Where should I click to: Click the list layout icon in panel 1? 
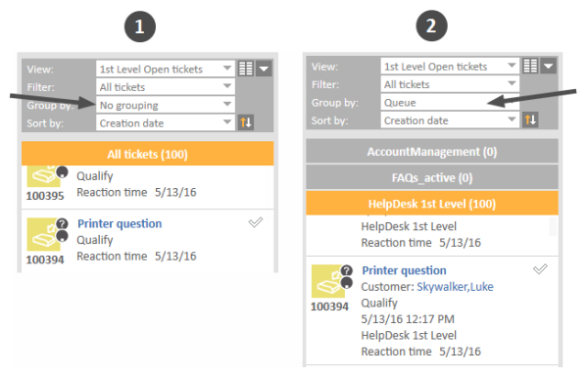[x=246, y=69]
